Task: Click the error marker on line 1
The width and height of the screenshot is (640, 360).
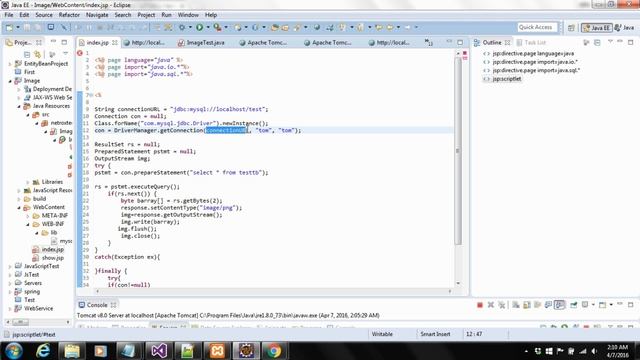Action: [80, 53]
